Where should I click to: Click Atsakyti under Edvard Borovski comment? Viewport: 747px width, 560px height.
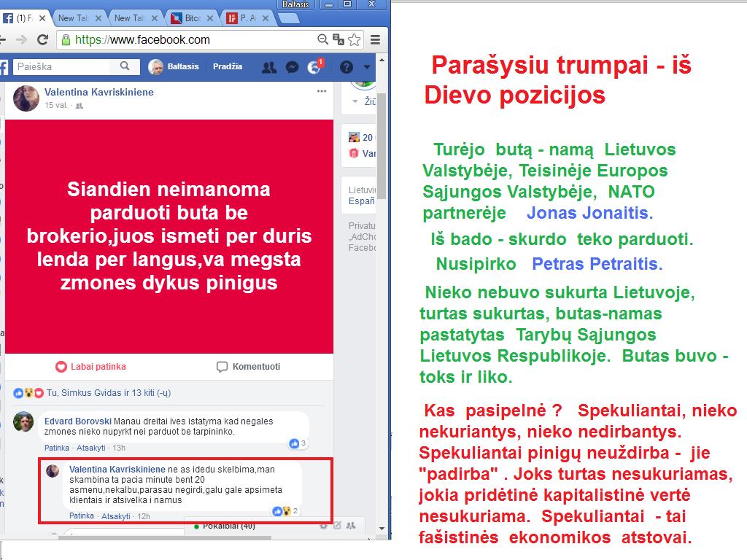point(91,448)
